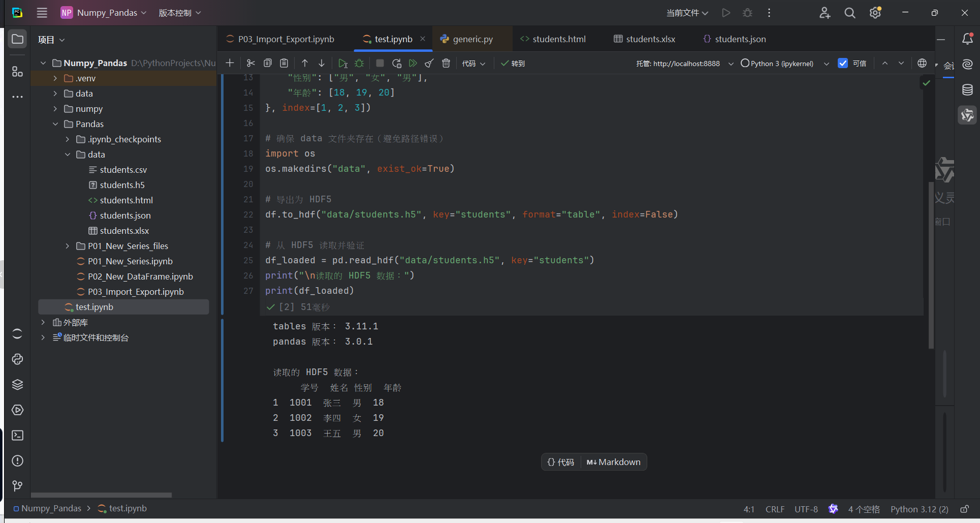Viewport: 980px width, 523px height.
Task: Click the project tree horizontal scrollbar
Action: point(101,495)
